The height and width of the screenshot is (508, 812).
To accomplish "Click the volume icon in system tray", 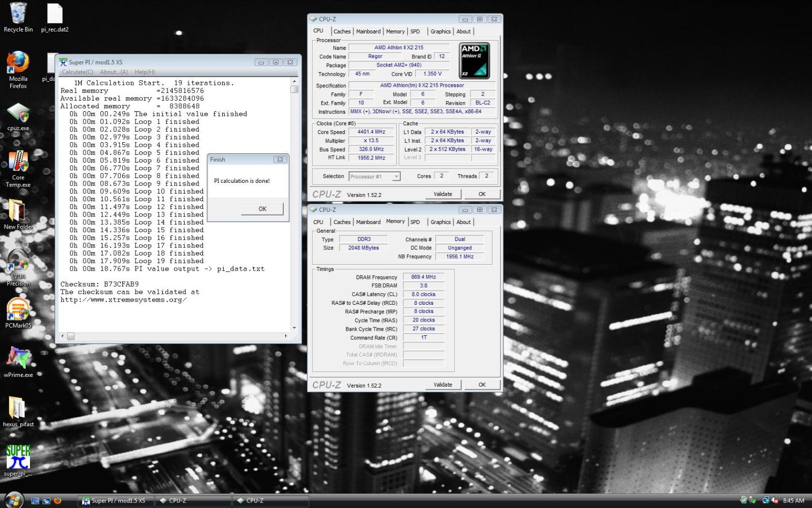I will click(775, 500).
